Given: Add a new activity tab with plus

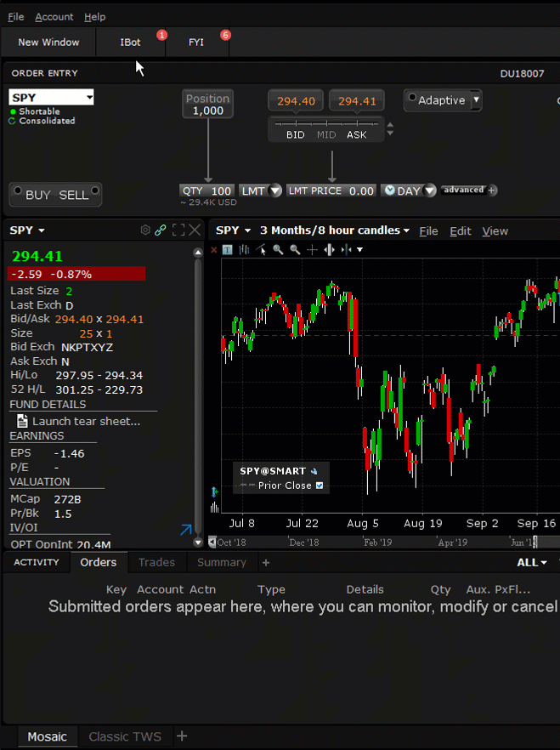Looking at the screenshot, I should [265, 562].
